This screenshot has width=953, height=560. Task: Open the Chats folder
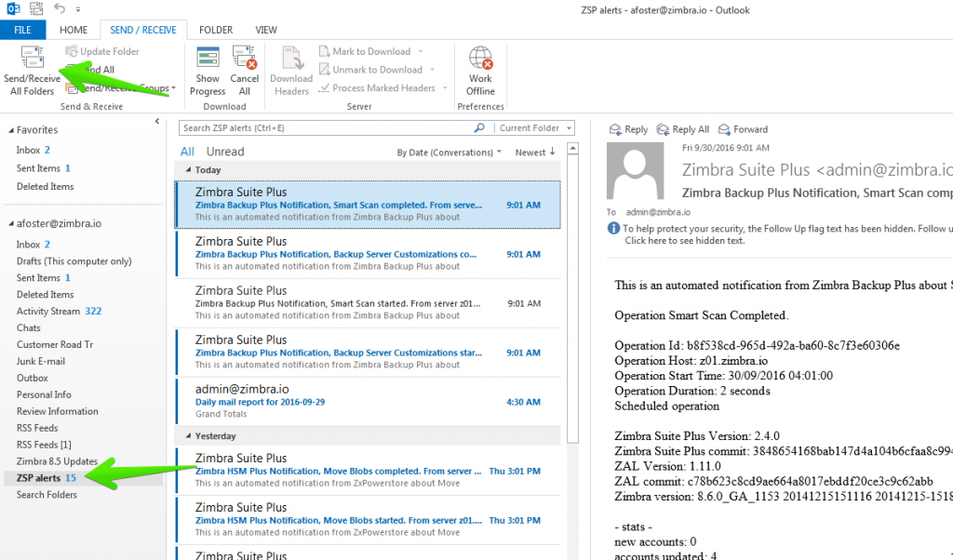pos(29,328)
